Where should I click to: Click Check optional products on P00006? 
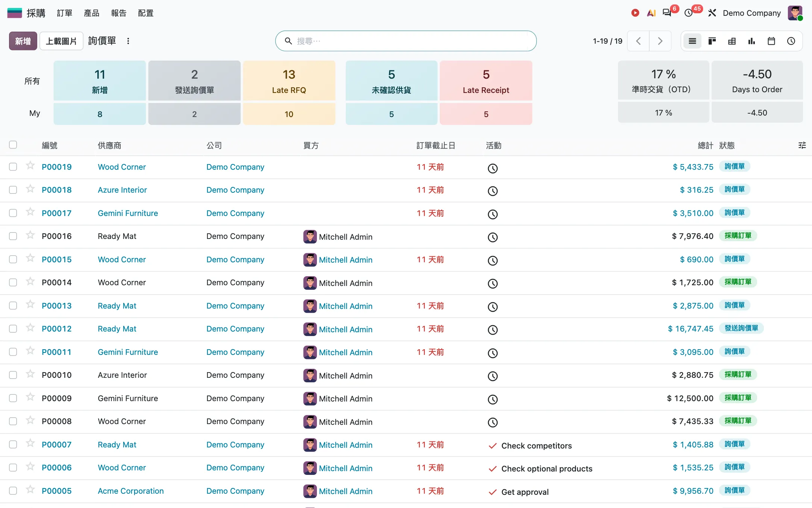[x=547, y=468]
